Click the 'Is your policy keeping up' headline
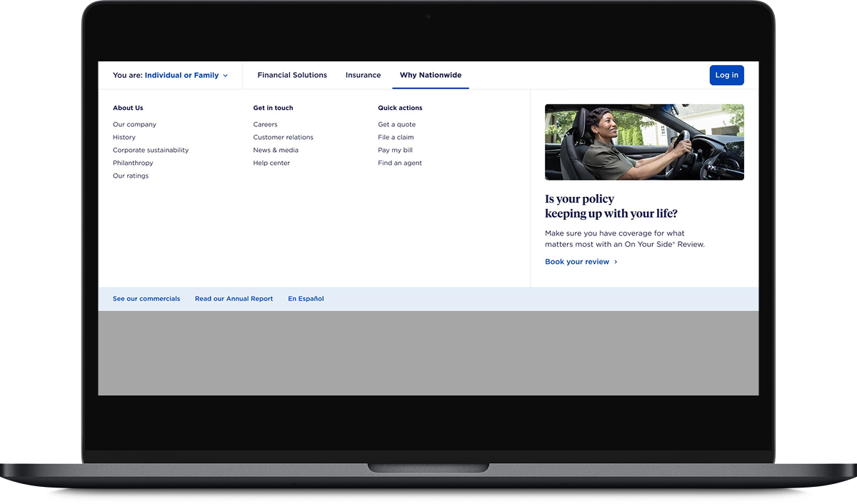Viewport: 857px width, 504px height. [611, 206]
